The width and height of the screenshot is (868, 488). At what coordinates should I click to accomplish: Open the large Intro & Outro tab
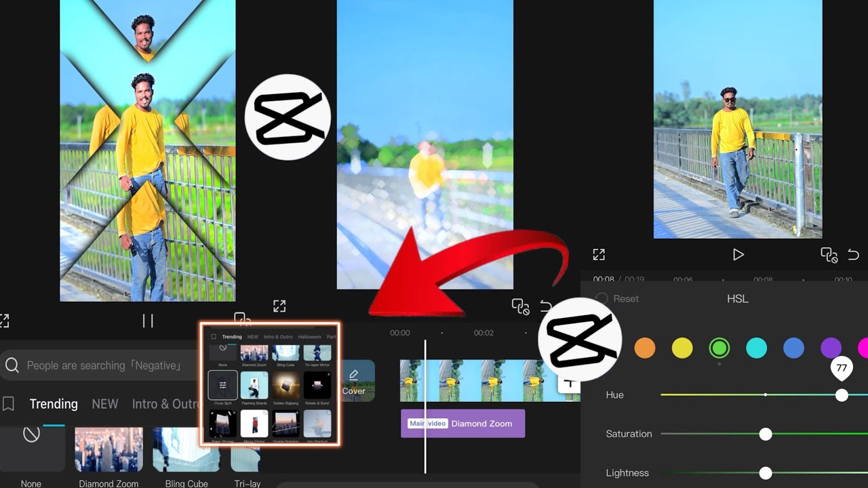[165, 404]
